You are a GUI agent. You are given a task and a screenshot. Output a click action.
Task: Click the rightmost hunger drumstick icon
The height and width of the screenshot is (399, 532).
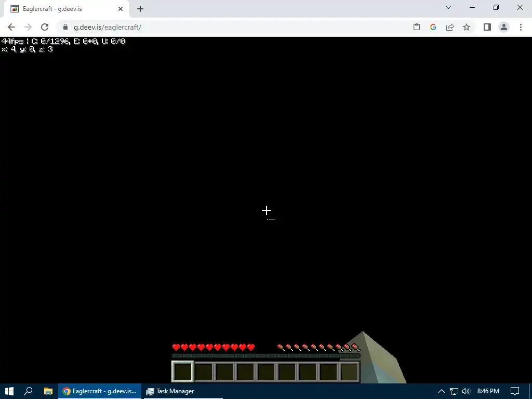(355, 347)
